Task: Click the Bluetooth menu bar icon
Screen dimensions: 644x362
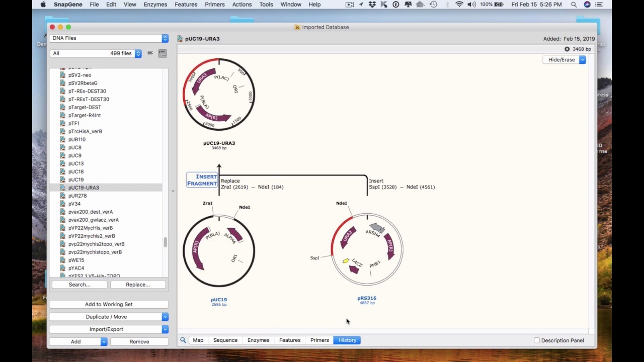Action: point(447,5)
